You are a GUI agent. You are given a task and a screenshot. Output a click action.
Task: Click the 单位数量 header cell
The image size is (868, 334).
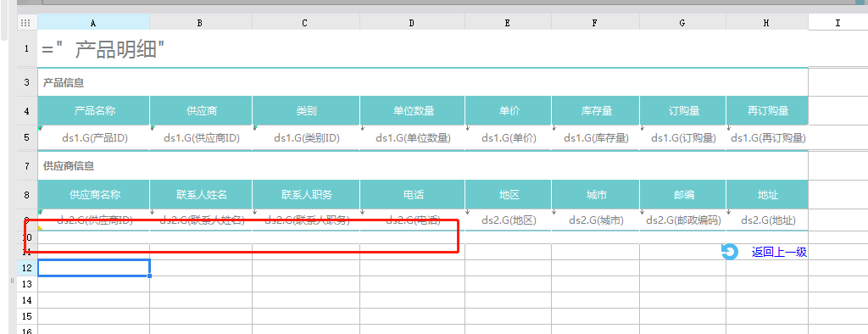[413, 111]
